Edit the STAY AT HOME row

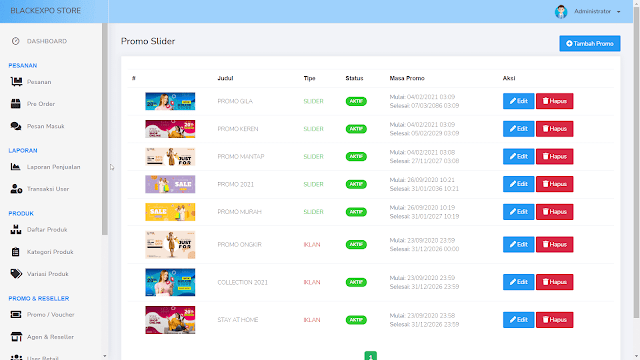(x=518, y=320)
